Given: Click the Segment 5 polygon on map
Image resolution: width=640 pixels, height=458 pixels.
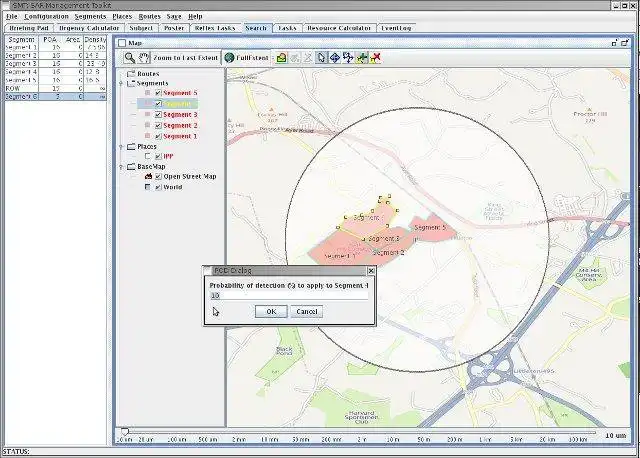Looking at the screenshot, I should [x=432, y=227].
